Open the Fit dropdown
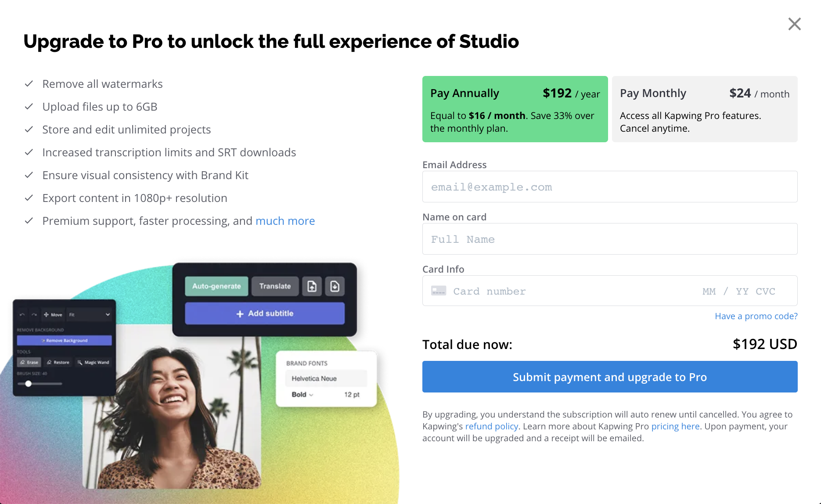 click(90, 315)
